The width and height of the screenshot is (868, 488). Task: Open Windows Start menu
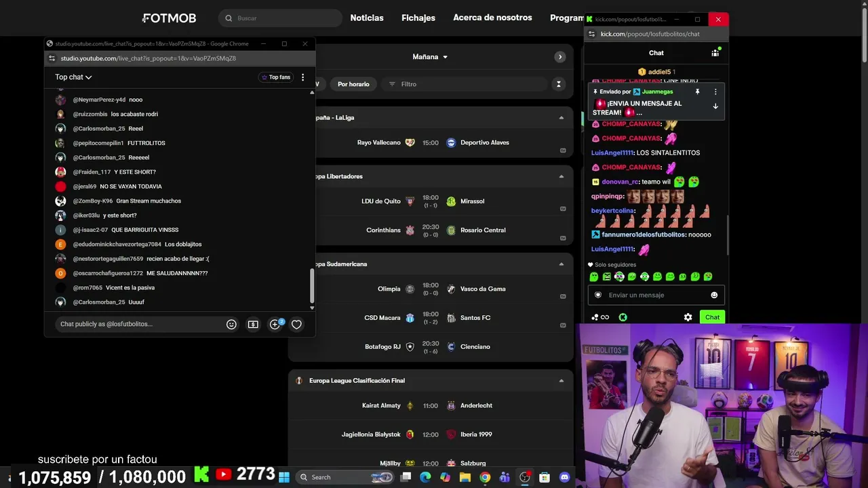283,477
